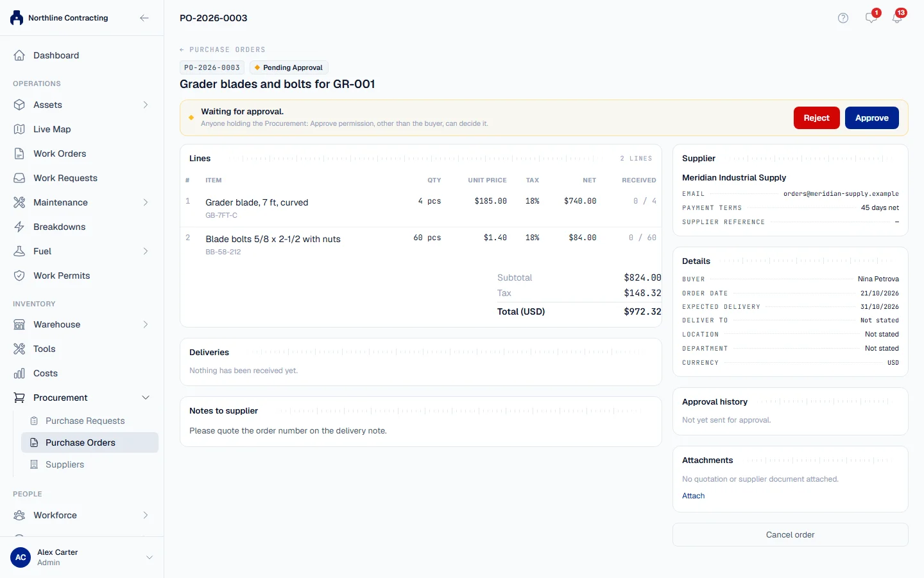Approve the purchase order
The width and height of the screenshot is (924, 578).
click(x=871, y=118)
